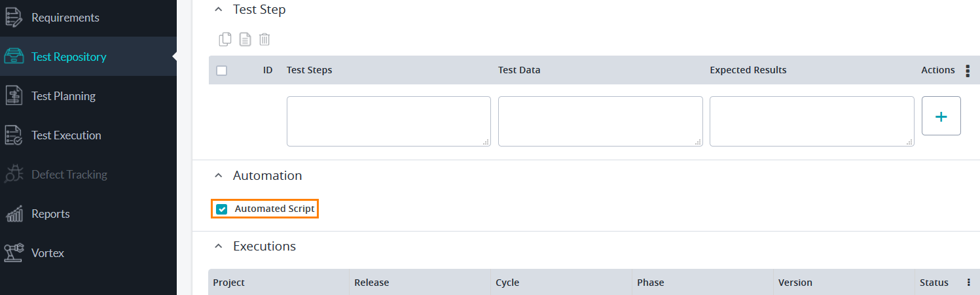Click the Test Execution sidebar icon
The height and width of the screenshot is (295, 980).
point(14,135)
